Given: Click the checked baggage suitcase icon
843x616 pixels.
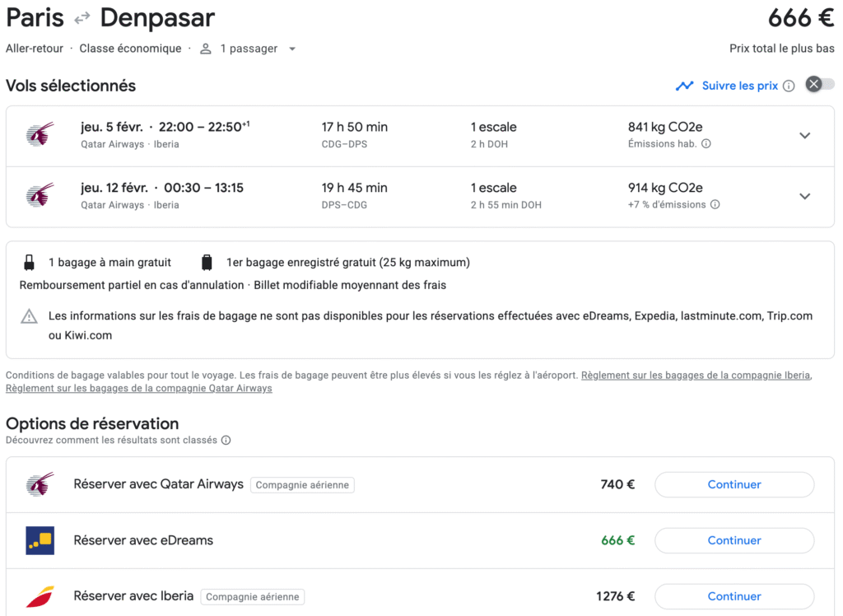Looking at the screenshot, I should 207,263.
